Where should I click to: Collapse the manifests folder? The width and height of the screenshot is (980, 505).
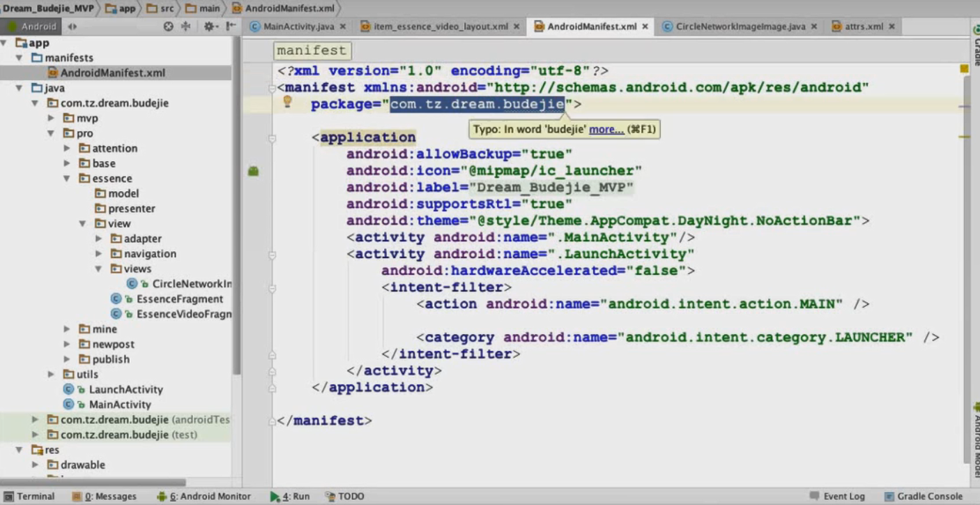pyautogui.click(x=20, y=58)
